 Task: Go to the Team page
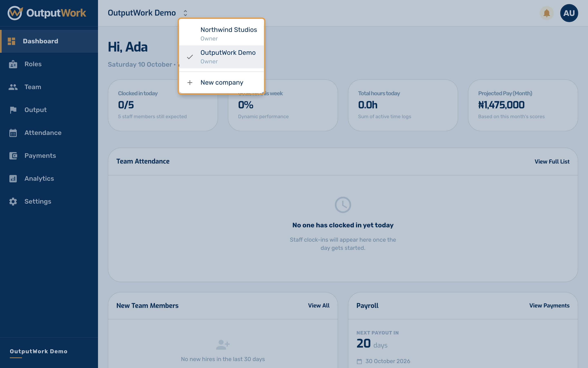pos(49,87)
